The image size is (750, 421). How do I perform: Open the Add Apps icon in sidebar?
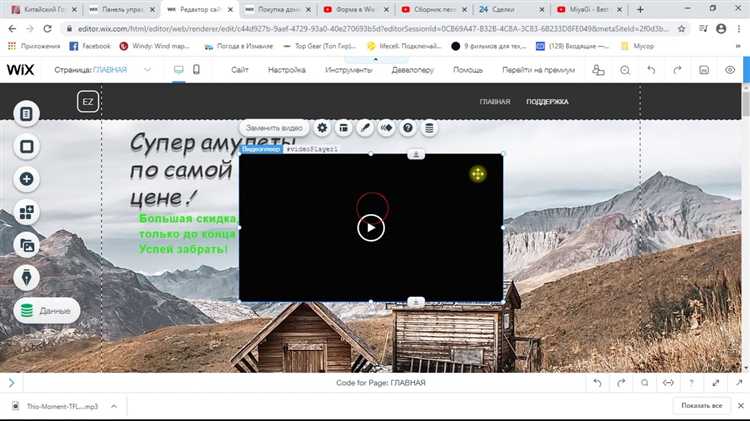click(26, 212)
